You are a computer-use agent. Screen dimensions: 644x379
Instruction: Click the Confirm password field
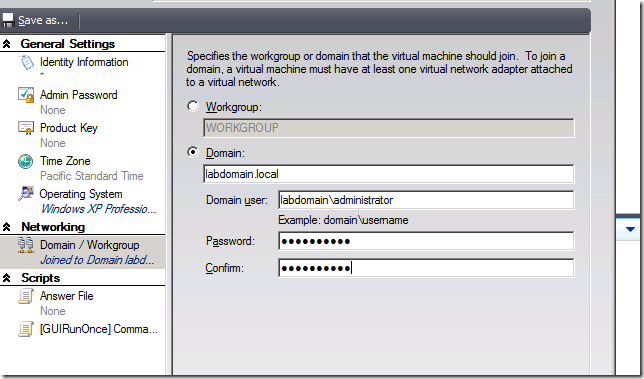coord(426,268)
